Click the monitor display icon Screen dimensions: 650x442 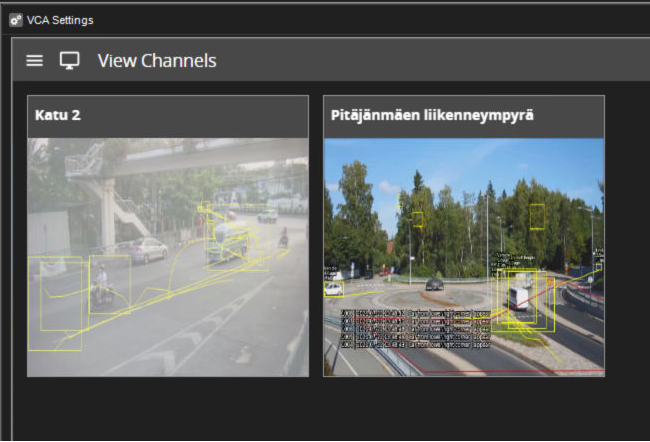pyautogui.click(x=70, y=61)
